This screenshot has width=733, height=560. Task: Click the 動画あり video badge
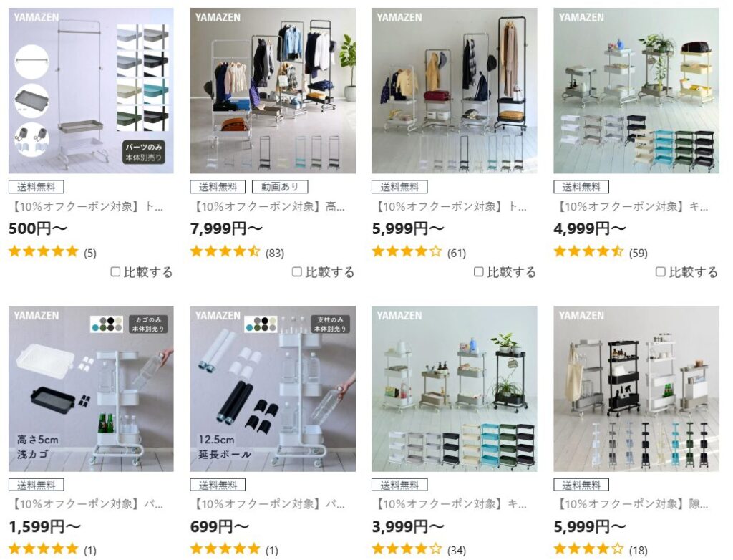[x=280, y=187]
